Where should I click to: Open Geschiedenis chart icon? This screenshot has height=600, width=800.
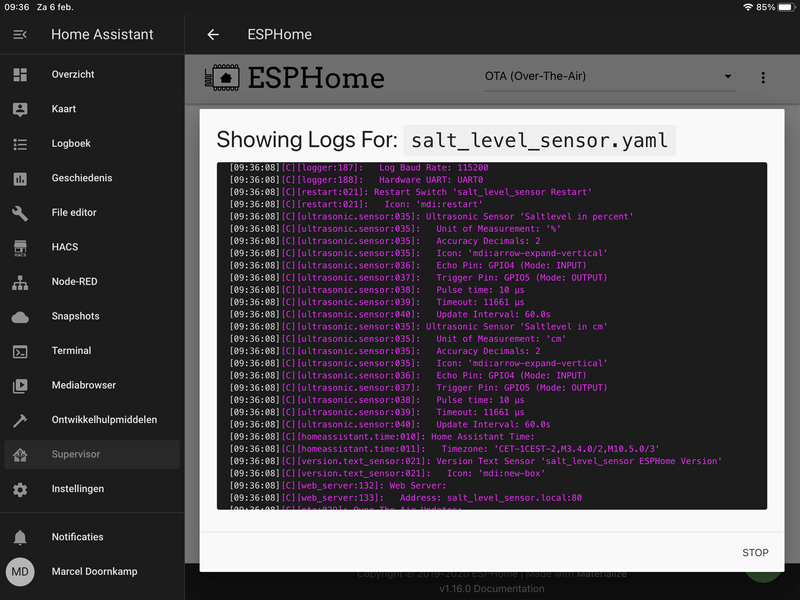point(20,179)
